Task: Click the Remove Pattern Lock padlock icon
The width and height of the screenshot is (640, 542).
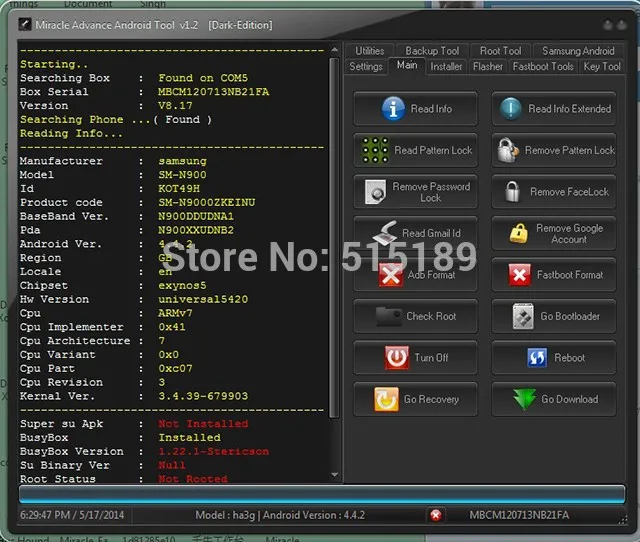Action: (x=507, y=150)
